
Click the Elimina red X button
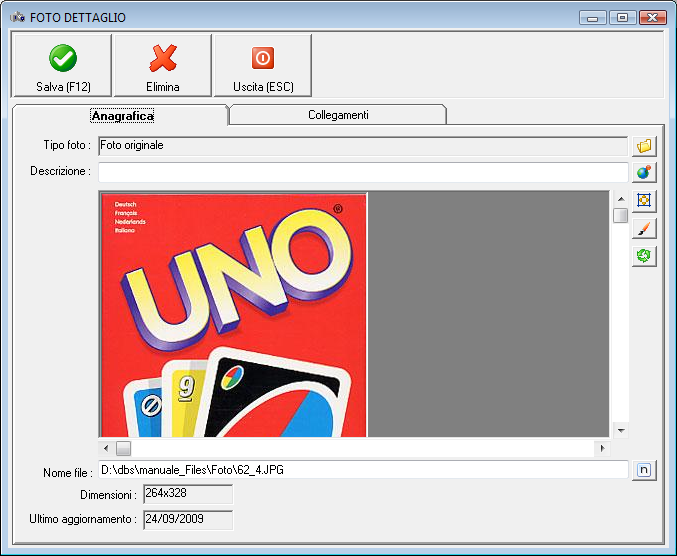coord(163,66)
